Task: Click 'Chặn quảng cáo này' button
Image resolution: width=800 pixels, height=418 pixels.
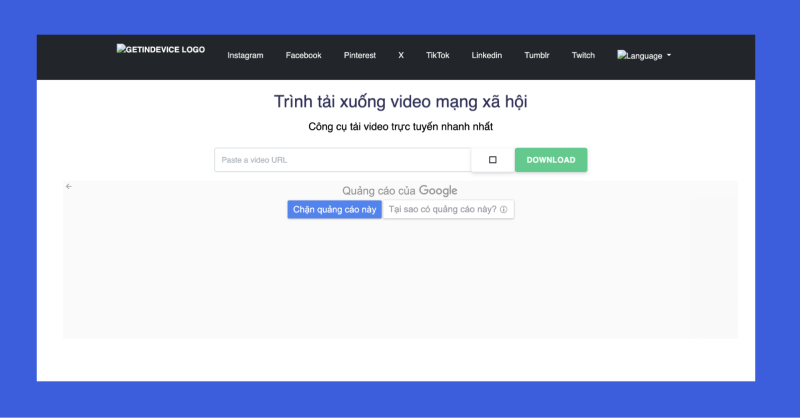Action: point(335,209)
